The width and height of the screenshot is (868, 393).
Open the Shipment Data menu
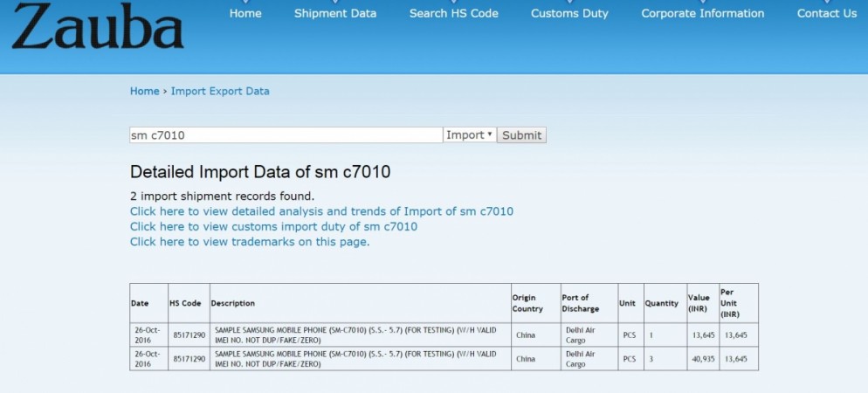(335, 13)
